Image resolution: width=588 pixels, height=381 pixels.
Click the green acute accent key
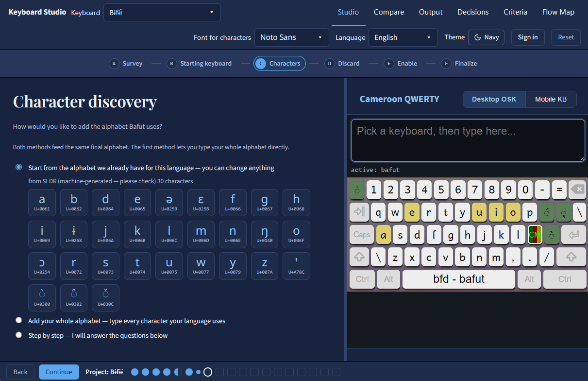tap(547, 212)
